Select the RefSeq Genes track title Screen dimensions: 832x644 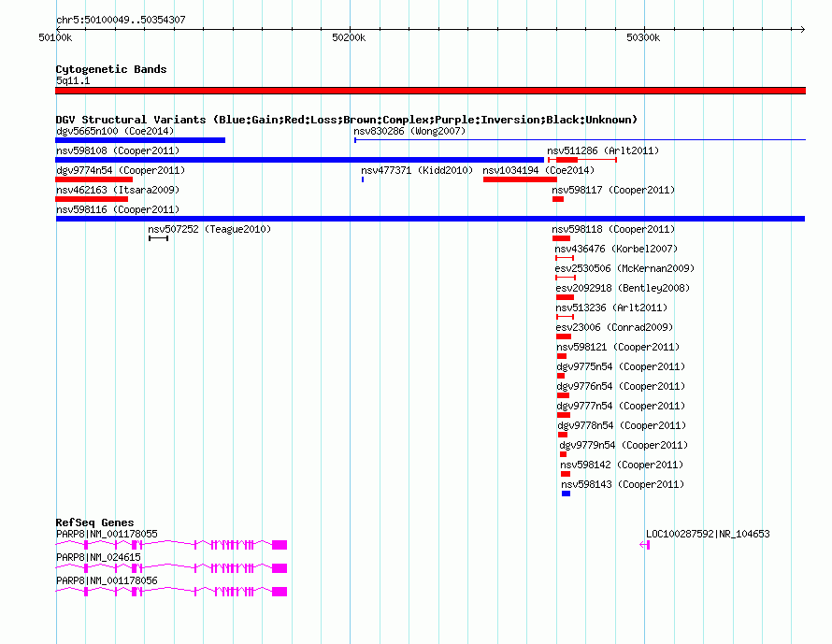point(94,522)
